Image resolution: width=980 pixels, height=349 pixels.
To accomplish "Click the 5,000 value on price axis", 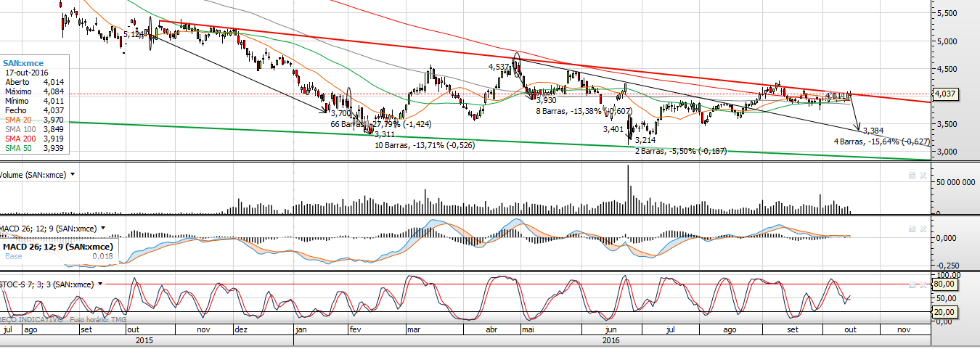I will (947, 41).
